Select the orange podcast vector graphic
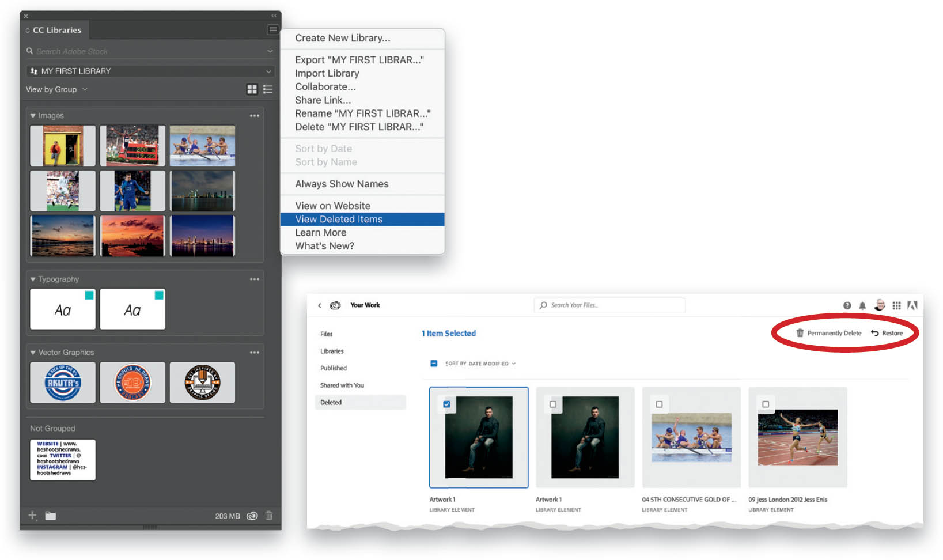The height and width of the screenshot is (560, 943). click(x=132, y=383)
